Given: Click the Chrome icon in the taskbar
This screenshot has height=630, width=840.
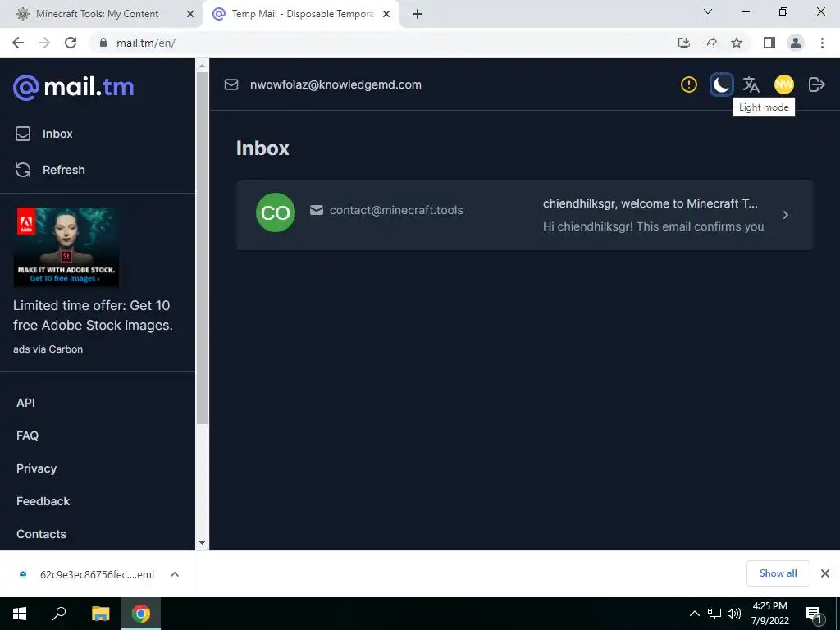Looking at the screenshot, I should click(x=141, y=614).
